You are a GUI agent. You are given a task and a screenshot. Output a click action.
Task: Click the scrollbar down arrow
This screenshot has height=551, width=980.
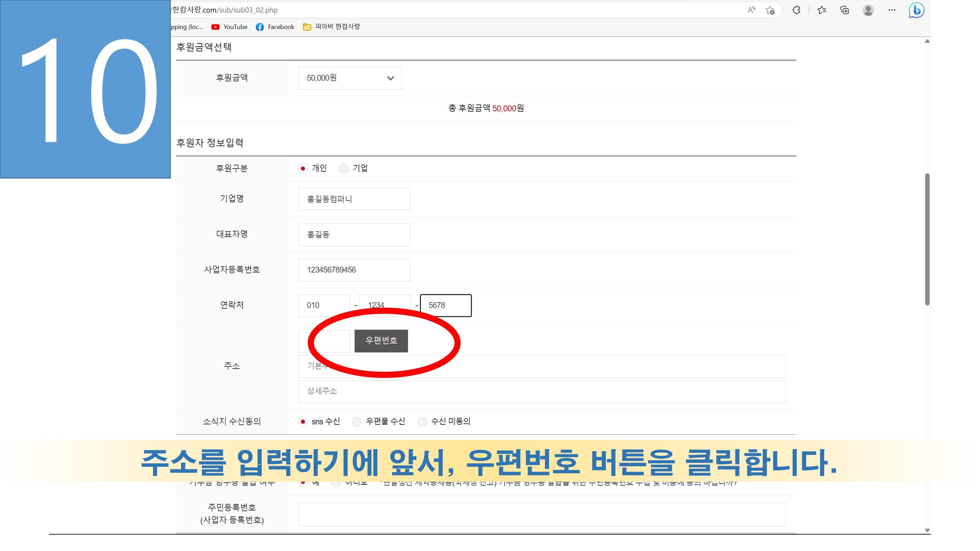pos(928,530)
